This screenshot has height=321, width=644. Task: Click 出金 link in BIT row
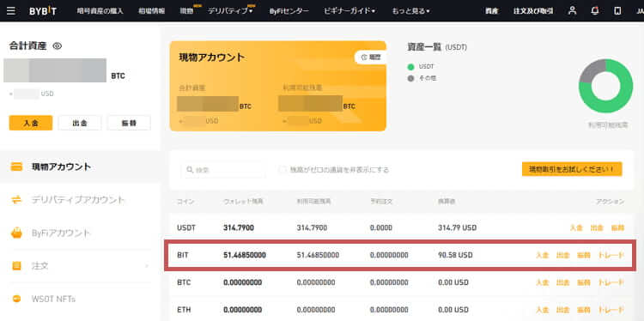point(562,255)
